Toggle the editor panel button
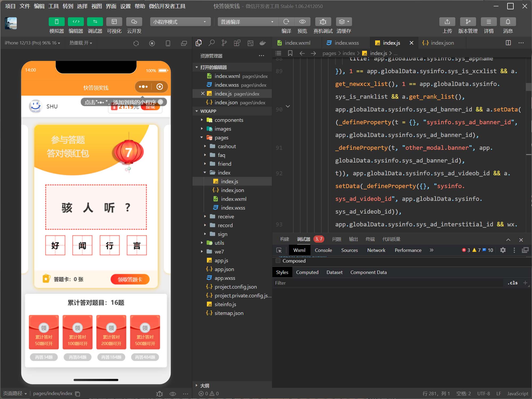 coord(76,22)
